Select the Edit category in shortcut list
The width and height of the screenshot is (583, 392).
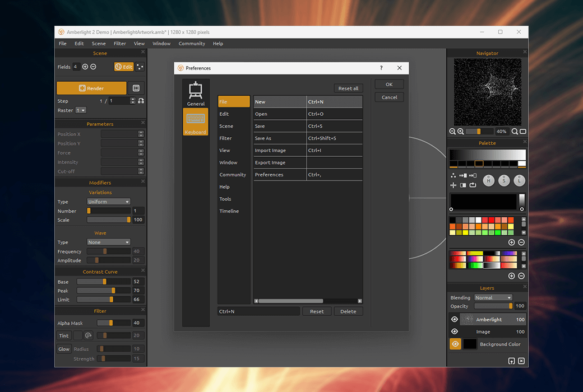pos(234,114)
